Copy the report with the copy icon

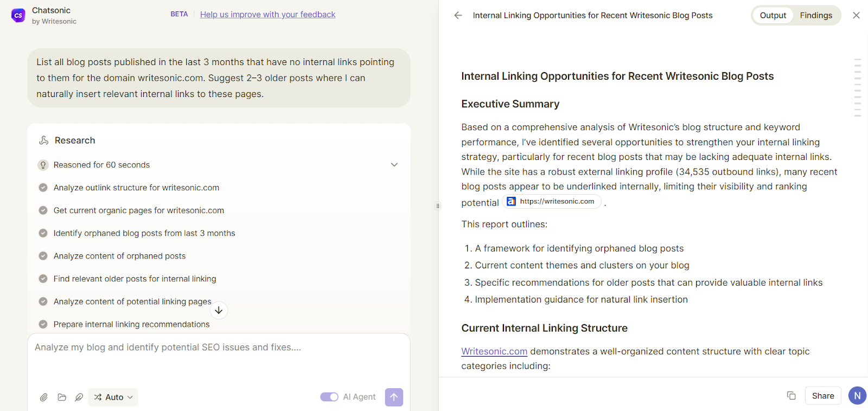(x=792, y=396)
